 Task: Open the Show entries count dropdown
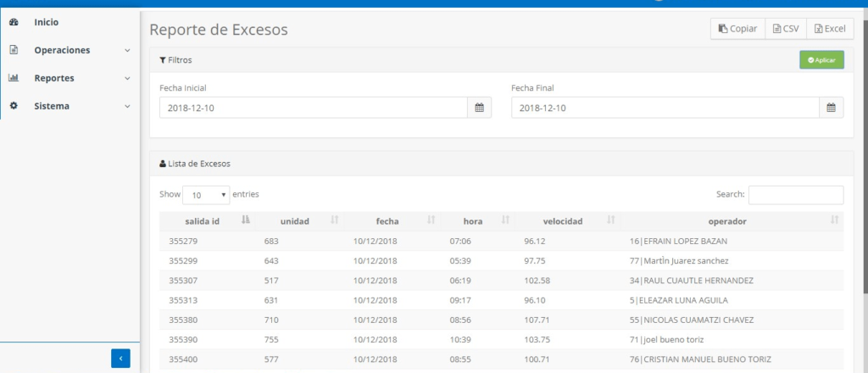[206, 195]
